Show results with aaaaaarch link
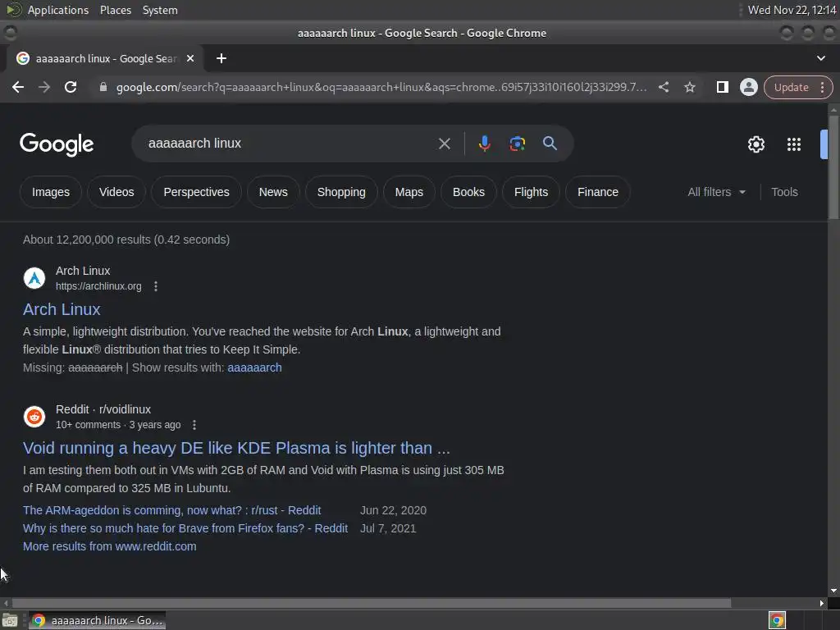 254,367
